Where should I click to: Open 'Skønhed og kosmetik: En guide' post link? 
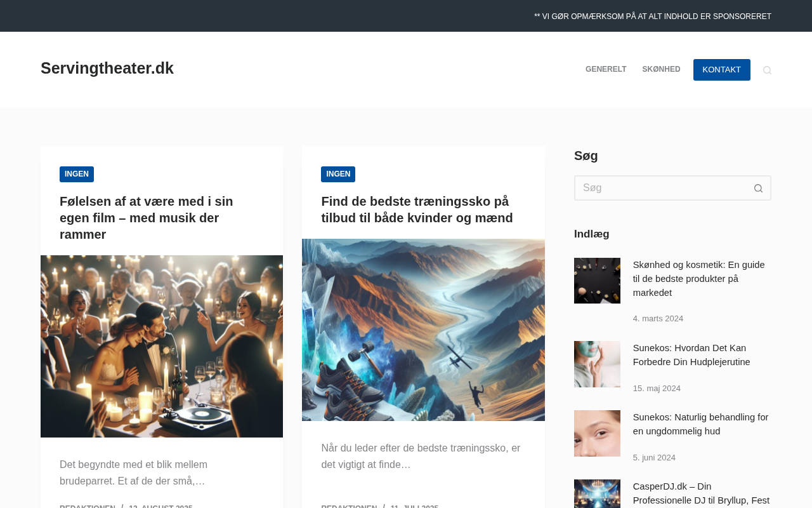pyautogui.click(x=699, y=279)
